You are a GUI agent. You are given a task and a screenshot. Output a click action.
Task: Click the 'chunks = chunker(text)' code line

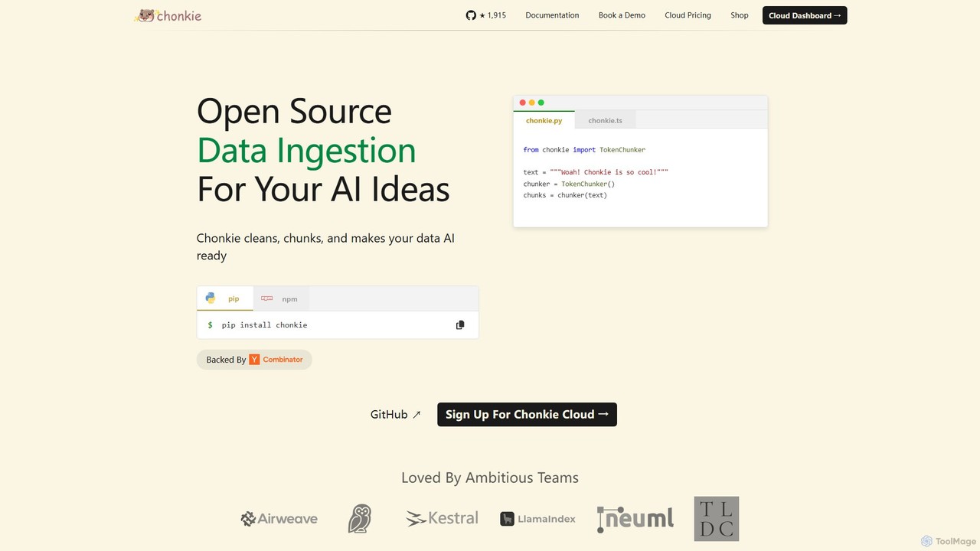point(565,195)
